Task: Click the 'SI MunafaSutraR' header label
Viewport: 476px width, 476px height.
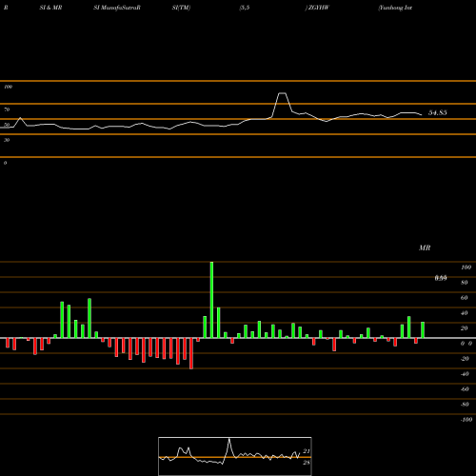Action: coord(117,8)
